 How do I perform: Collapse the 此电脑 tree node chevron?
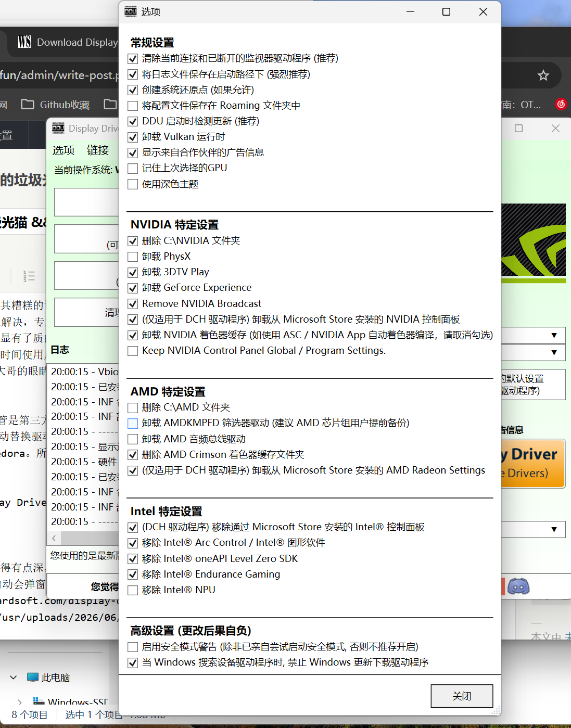pos(13,678)
